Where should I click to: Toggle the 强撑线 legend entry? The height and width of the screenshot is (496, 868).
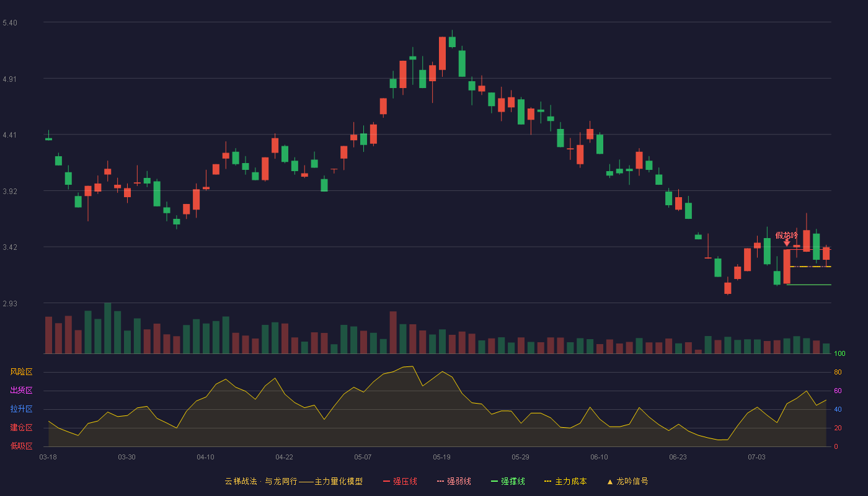[x=508, y=481]
